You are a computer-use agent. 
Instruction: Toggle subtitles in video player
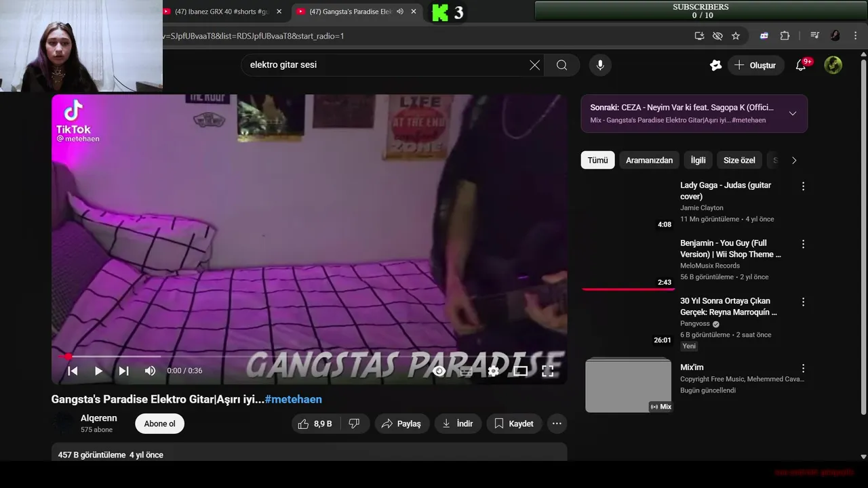(x=466, y=371)
